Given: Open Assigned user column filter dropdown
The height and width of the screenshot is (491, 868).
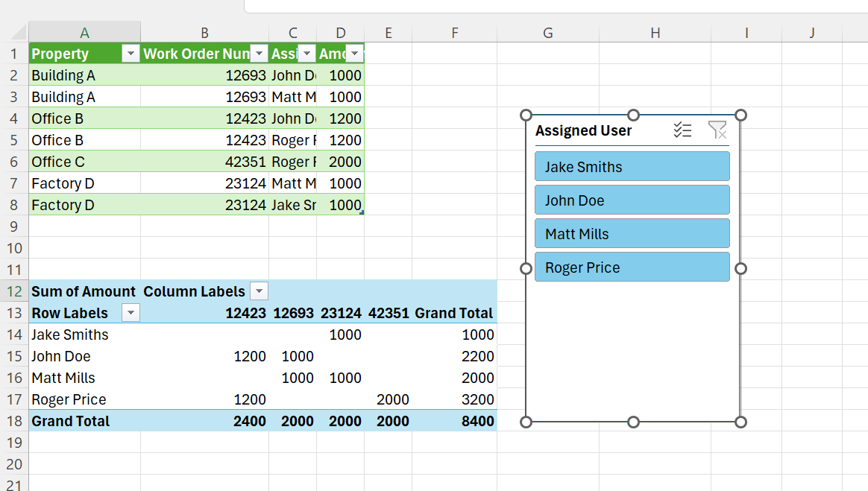Looking at the screenshot, I should pyautogui.click(x=306, y=54).
